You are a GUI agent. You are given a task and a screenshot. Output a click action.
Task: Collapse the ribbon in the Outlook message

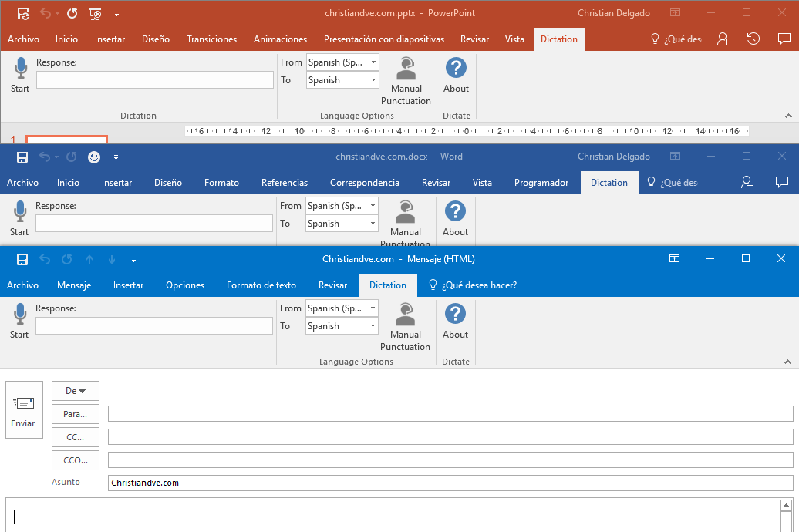coord(787,362)
